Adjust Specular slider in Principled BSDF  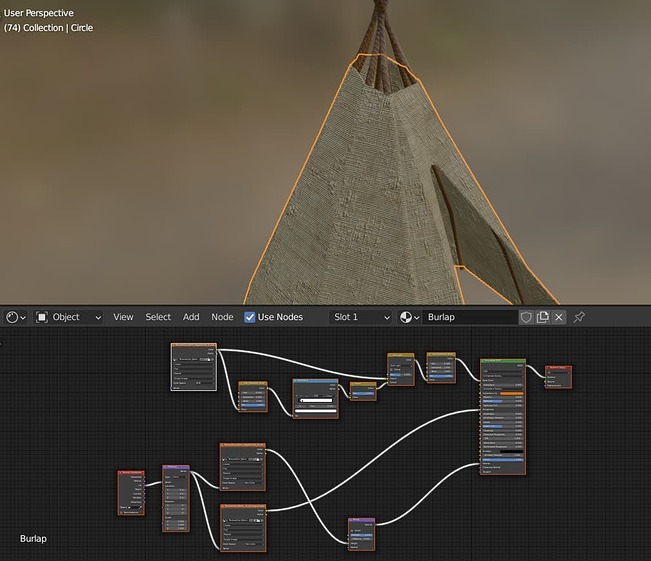coord(503,401)
